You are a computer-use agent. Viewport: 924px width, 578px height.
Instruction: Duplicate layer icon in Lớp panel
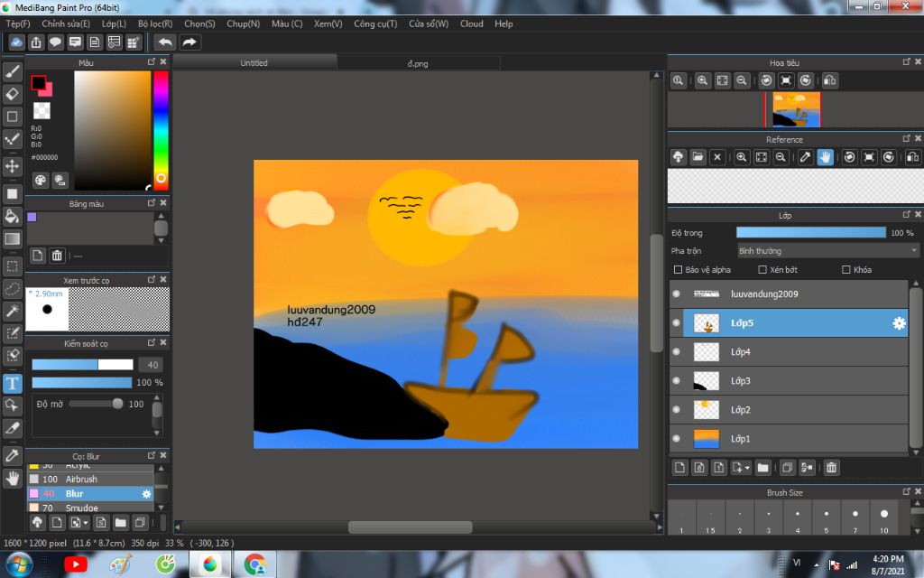[787, 468]
